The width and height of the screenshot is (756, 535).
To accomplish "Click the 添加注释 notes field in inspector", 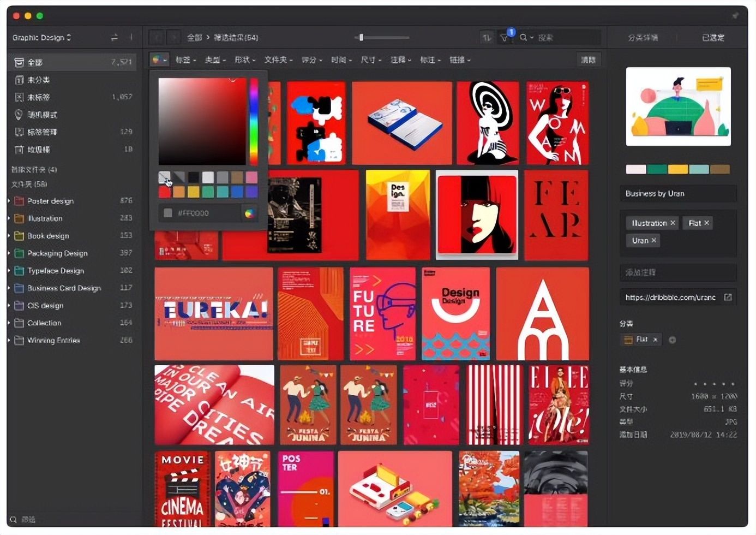I will pyautogui.click(x=678, y=272).
